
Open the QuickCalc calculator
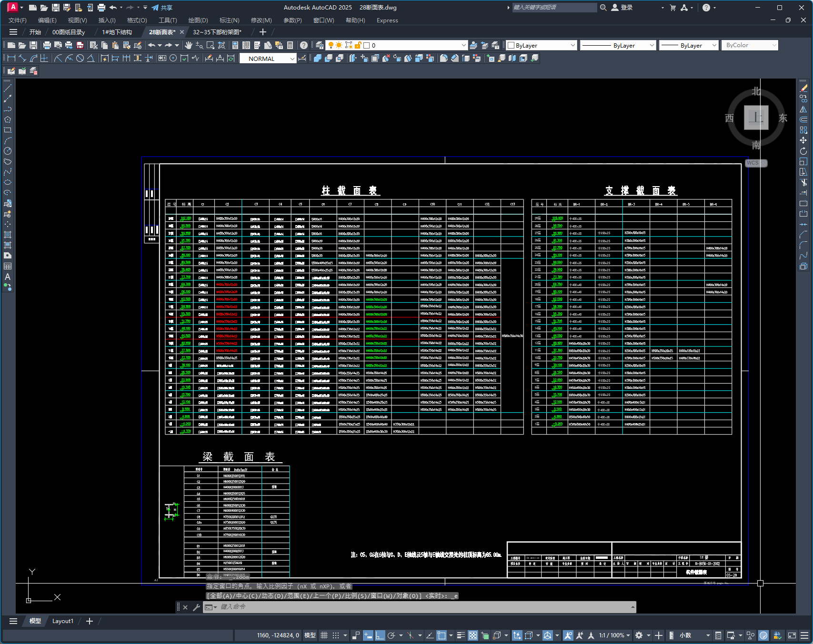(290, 45)
